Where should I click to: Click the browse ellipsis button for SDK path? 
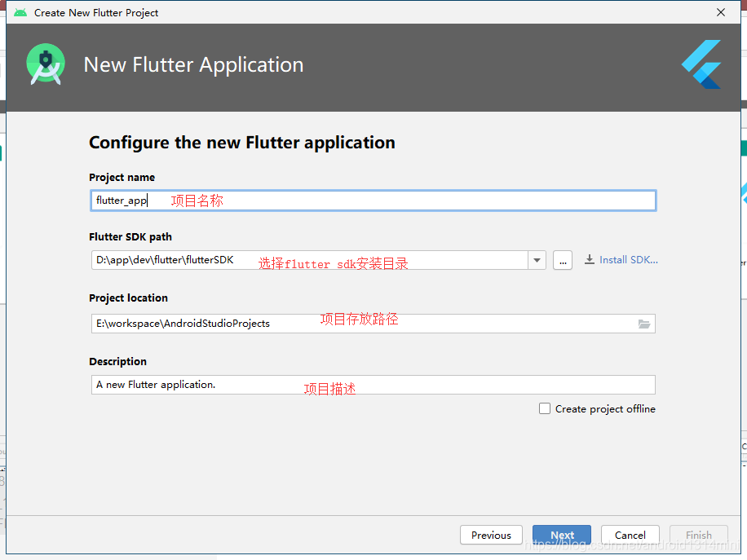[x=563, y=261]
